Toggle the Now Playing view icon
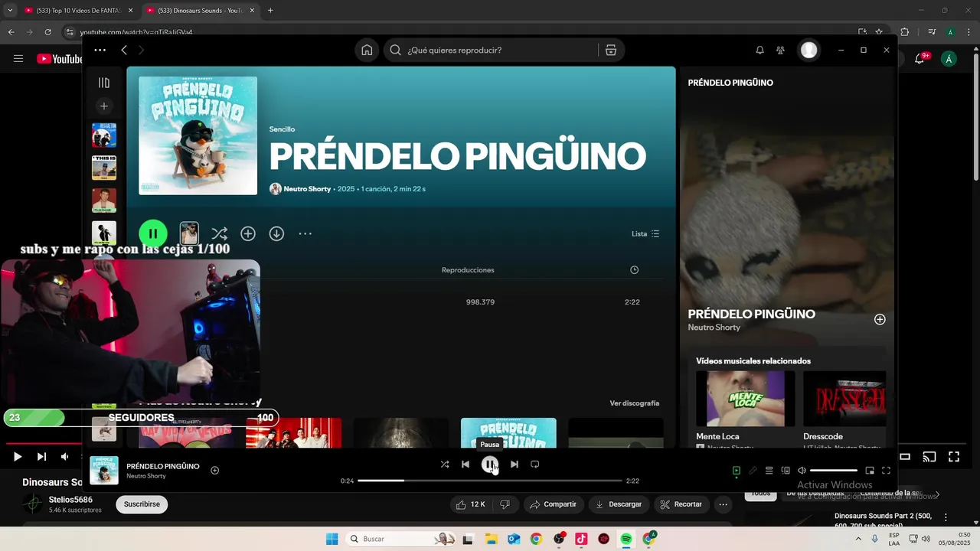Image resolution: width=980 pixels, height=551 pixels. click(736, 471)
